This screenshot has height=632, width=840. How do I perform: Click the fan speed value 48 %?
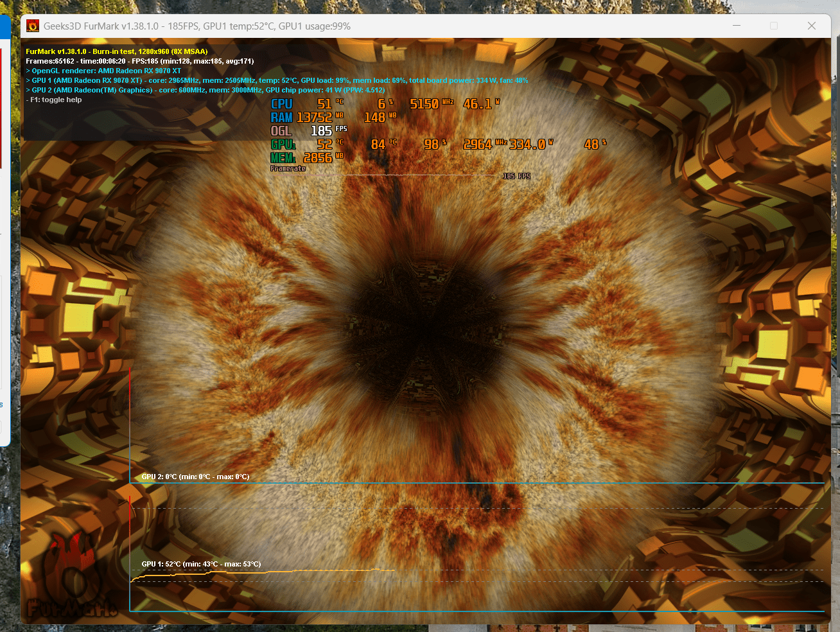click(595, 145)
